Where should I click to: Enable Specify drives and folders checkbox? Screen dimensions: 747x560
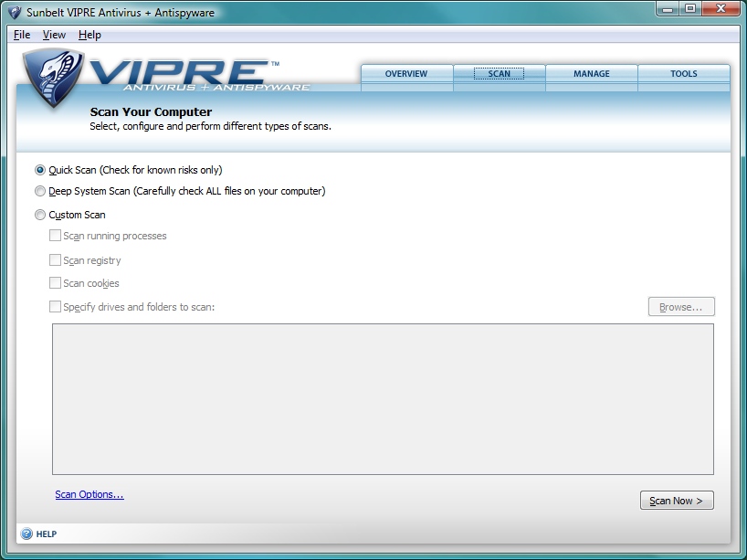56,308
